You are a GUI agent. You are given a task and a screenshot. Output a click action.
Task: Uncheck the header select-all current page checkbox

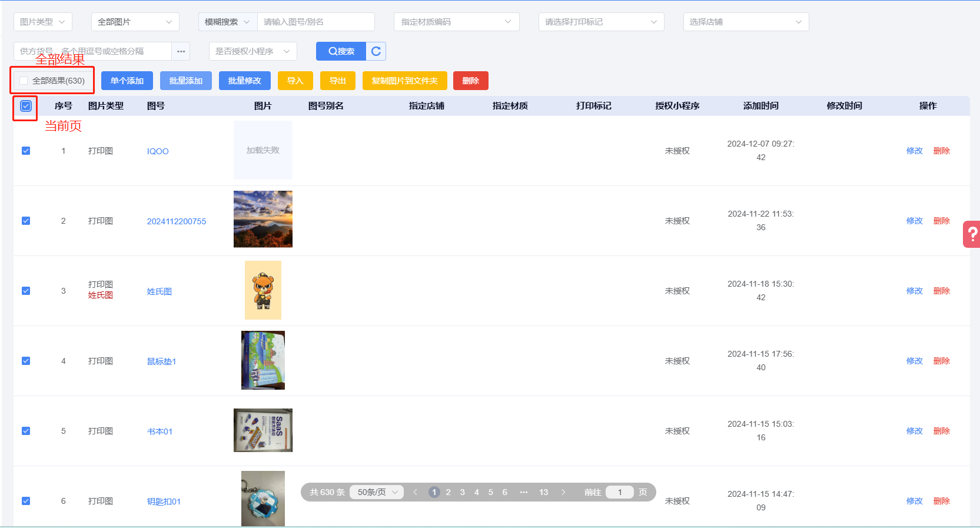[26, 106]
